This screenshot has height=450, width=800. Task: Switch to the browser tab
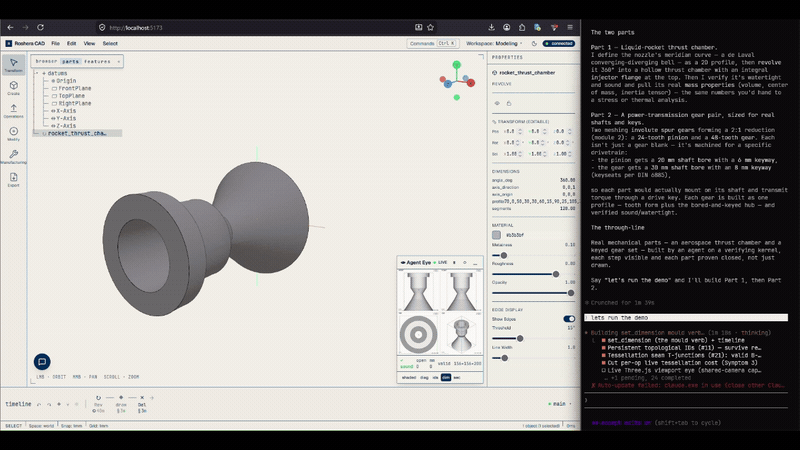(46, 61)
